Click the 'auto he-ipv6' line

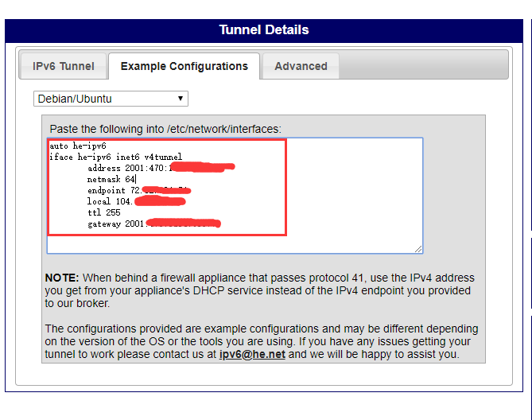coord(78,146)
